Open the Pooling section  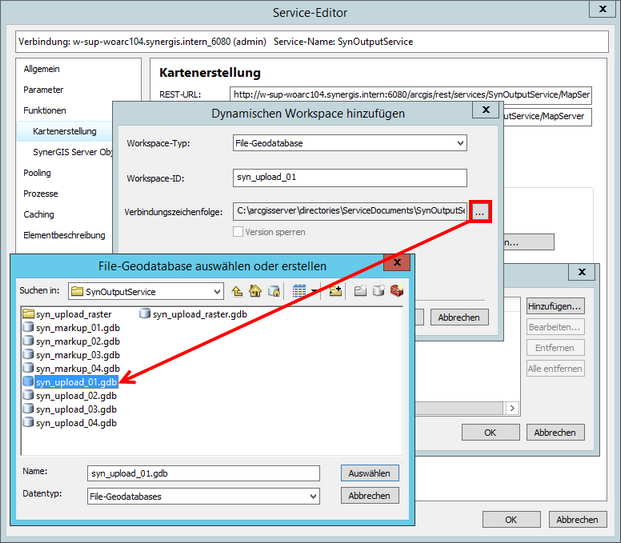(37, 173)
